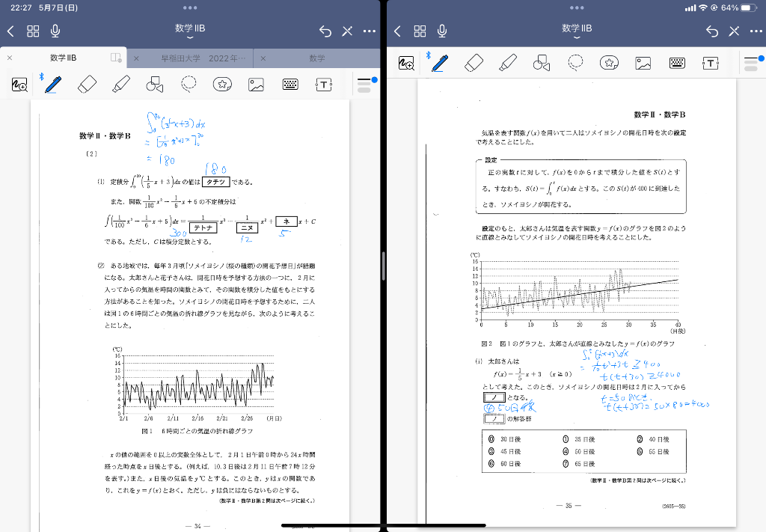Choose the Highlighter tool in left window
Image resolution: width=766 pixels, height=532 pixels.
[x=121, y=85]
